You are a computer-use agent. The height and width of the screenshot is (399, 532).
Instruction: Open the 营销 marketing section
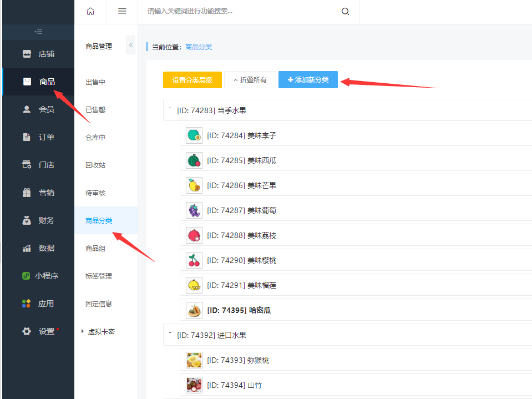point(38,193)
